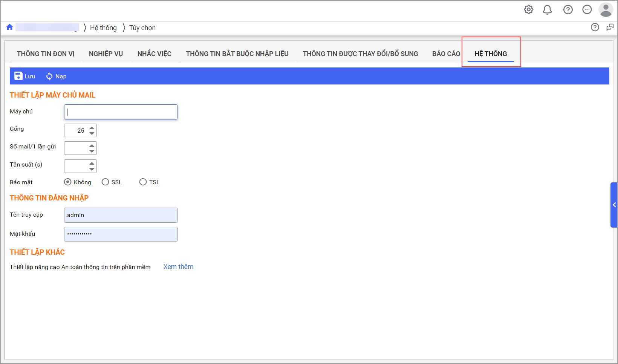Select the TSL security option
Screen dimensions: 618x364
tap(143, 182)
